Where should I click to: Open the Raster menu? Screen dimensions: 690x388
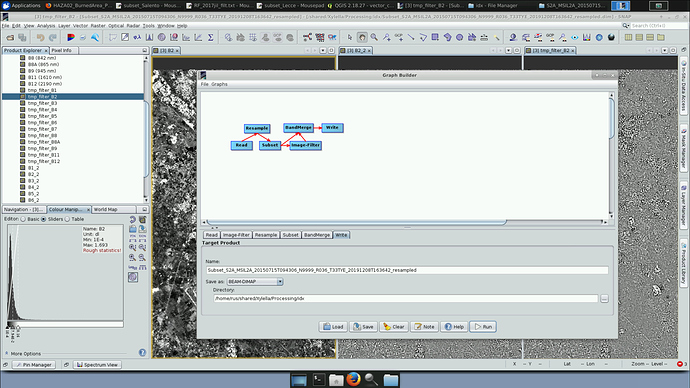click(98, 26)
